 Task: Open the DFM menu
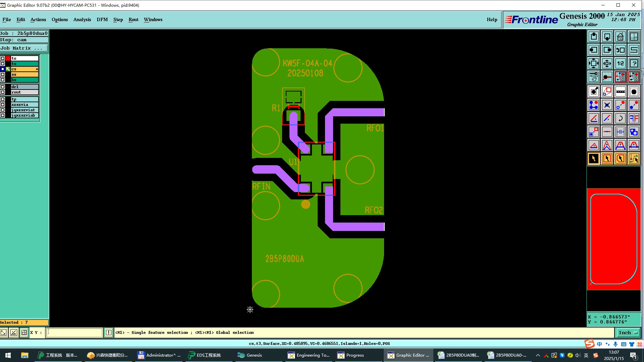coord(102,19)
